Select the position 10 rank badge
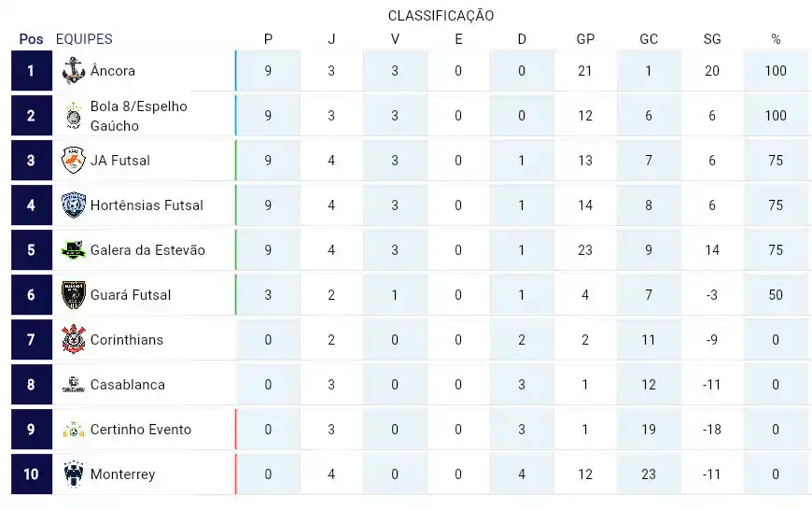The height and width of the screenshot is (509, 812). coord(32,474)
